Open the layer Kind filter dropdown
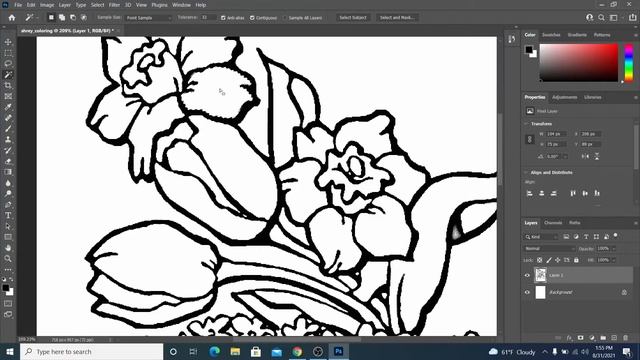Screen dimensions: 640x360 tap(542, 237)
